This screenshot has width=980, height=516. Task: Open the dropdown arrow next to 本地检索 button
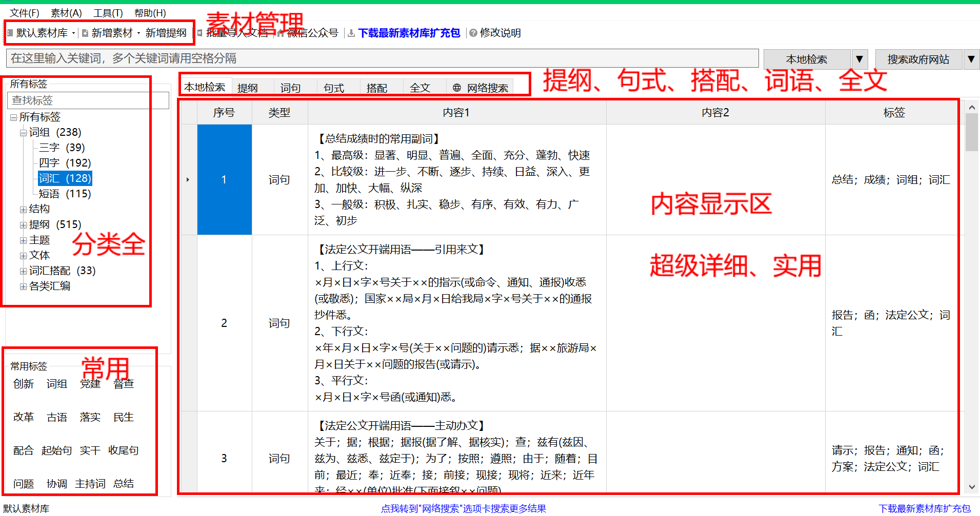pyautogui.click(x=859, y=59)
